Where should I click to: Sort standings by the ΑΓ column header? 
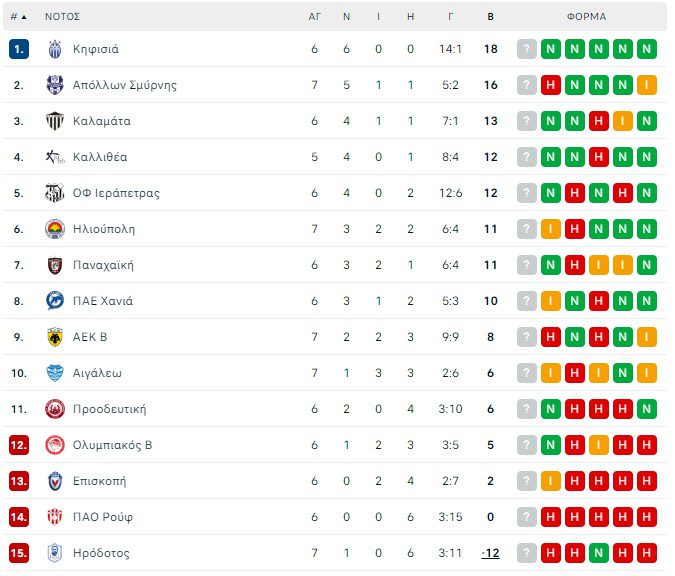314,17
